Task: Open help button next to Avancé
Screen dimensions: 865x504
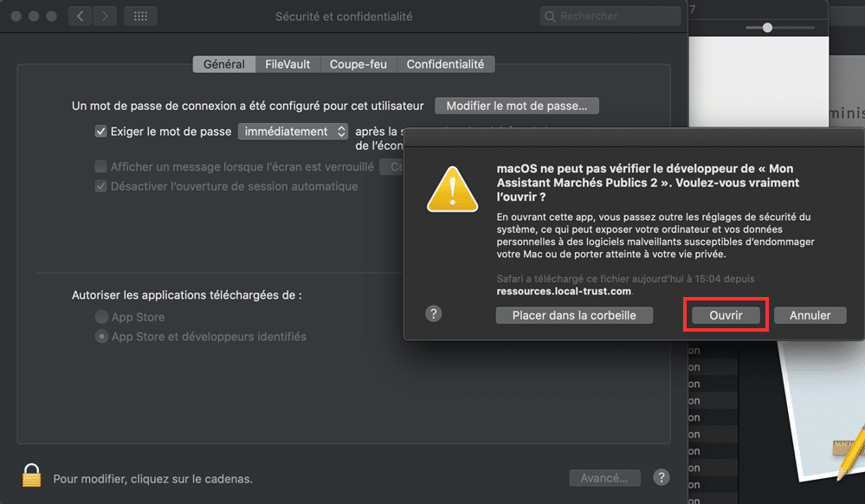Action: coord(662,477)
